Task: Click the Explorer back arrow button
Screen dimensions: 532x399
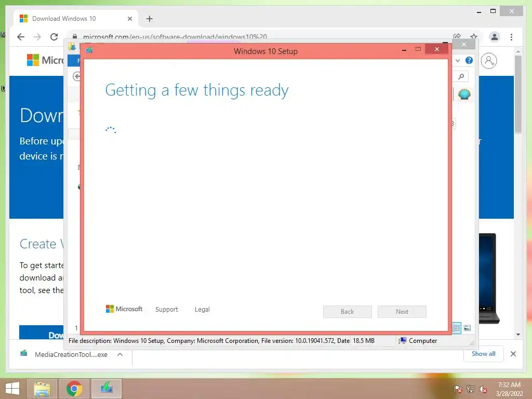Action: (77, 76)
